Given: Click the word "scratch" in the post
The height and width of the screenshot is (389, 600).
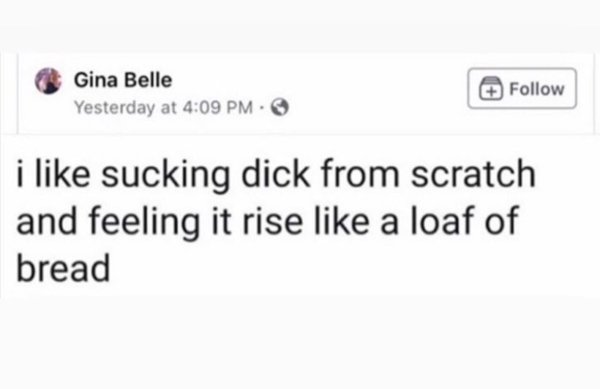Looking at the screenshot, I should [473, 174].
